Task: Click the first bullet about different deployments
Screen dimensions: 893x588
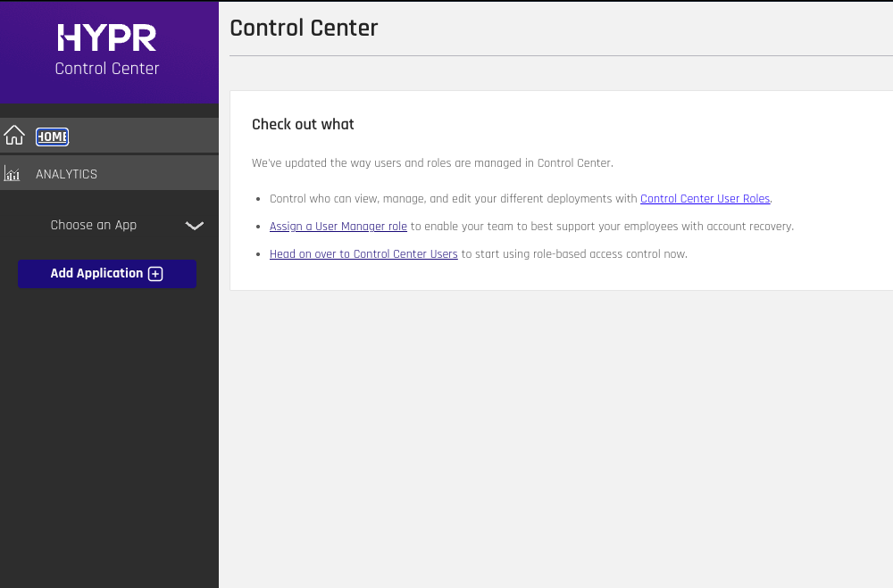Action: [x=521, y=199]
